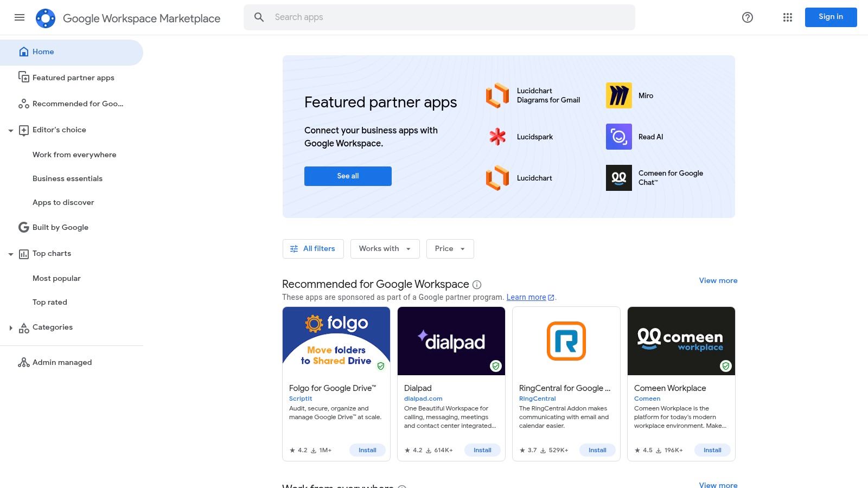Open the main hamburger menu

tap(20, 17)
